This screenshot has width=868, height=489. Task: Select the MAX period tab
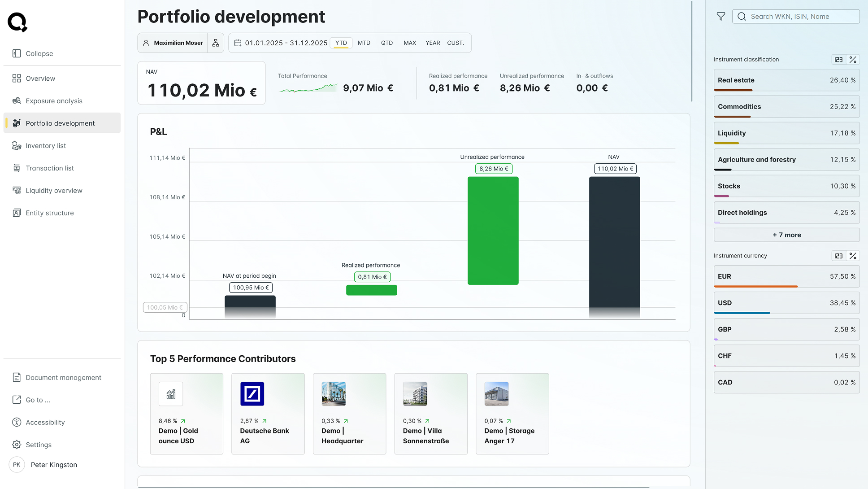point(409,43)
